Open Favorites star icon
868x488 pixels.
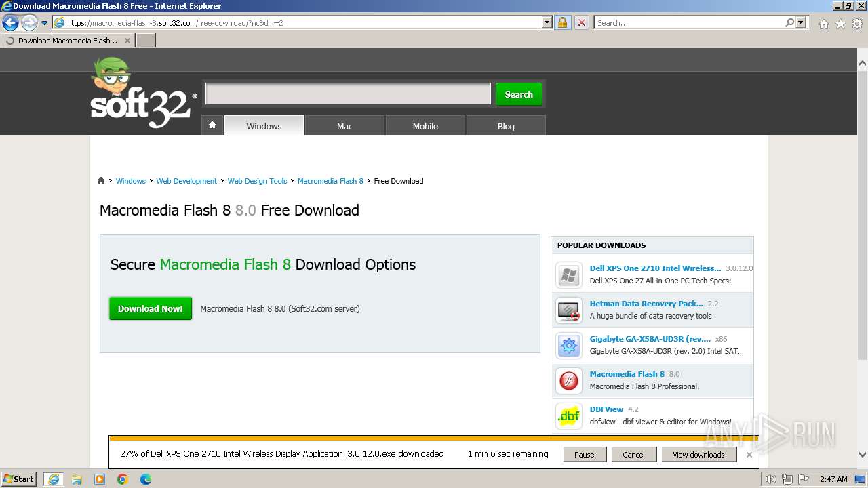coord(840,24)
